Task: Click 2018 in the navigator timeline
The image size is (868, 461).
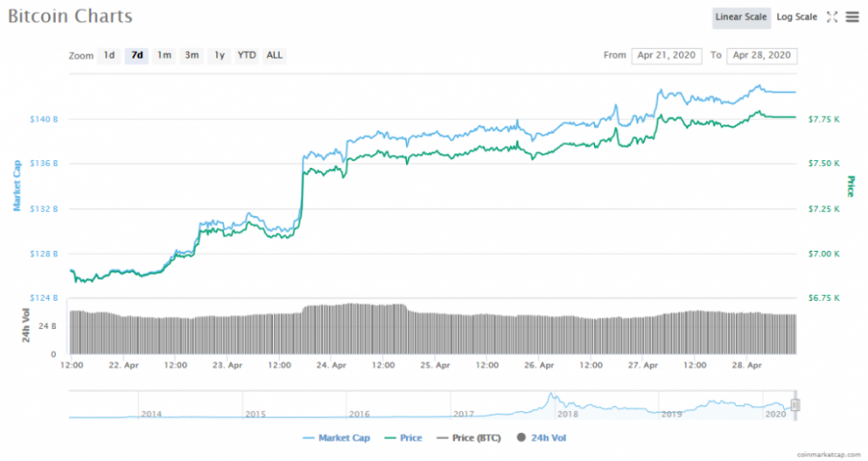Action: pyautogui.click(x=567, y=414)
